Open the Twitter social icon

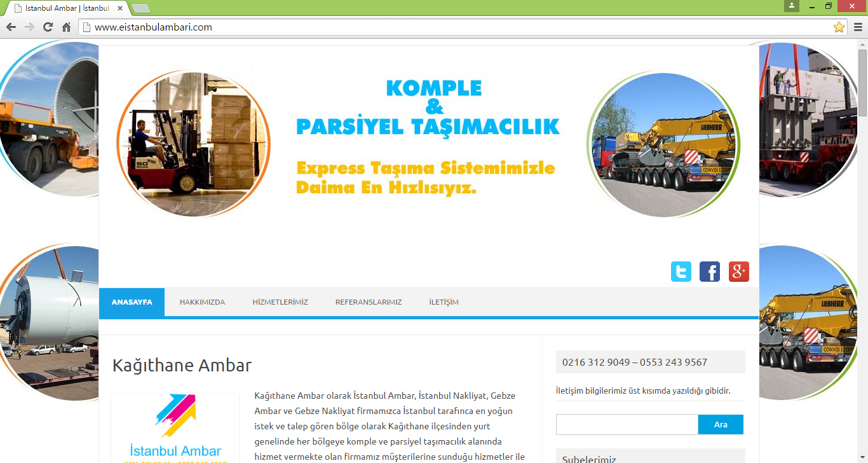click(x=681, y=272)
